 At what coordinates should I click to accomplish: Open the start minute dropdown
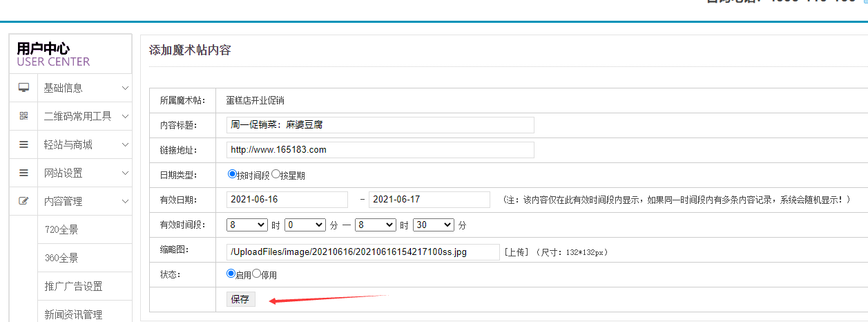305,225
